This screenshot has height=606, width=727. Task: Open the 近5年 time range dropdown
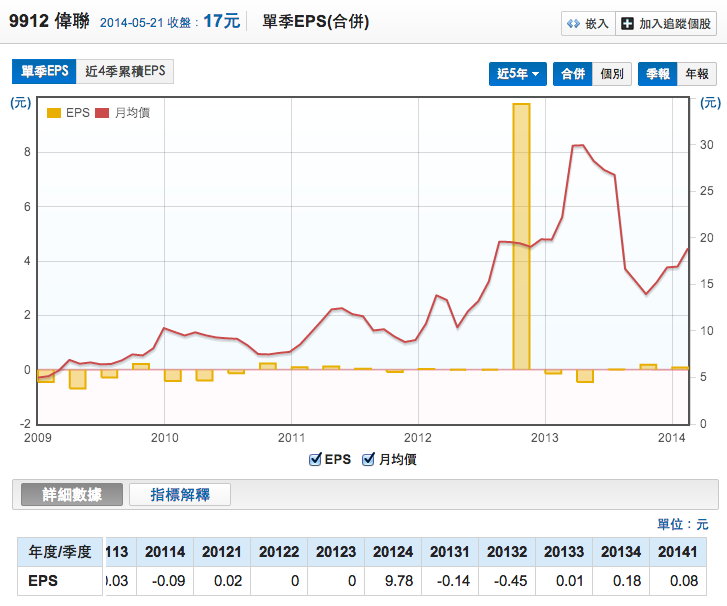tap(519, 74)
